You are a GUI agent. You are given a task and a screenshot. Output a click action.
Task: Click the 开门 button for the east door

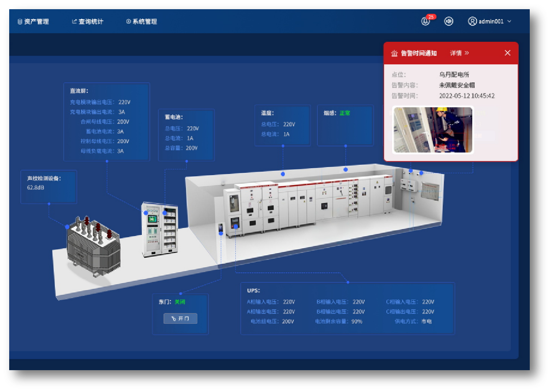click(x=181, y=318)
